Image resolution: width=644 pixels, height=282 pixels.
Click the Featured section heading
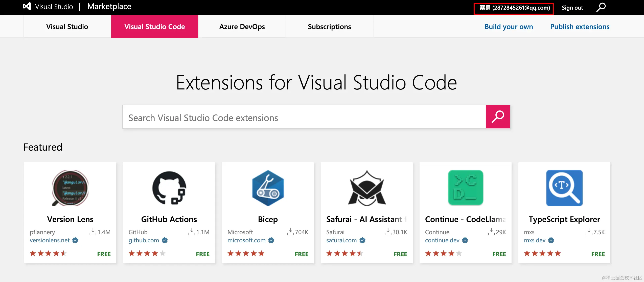(43, 147)
